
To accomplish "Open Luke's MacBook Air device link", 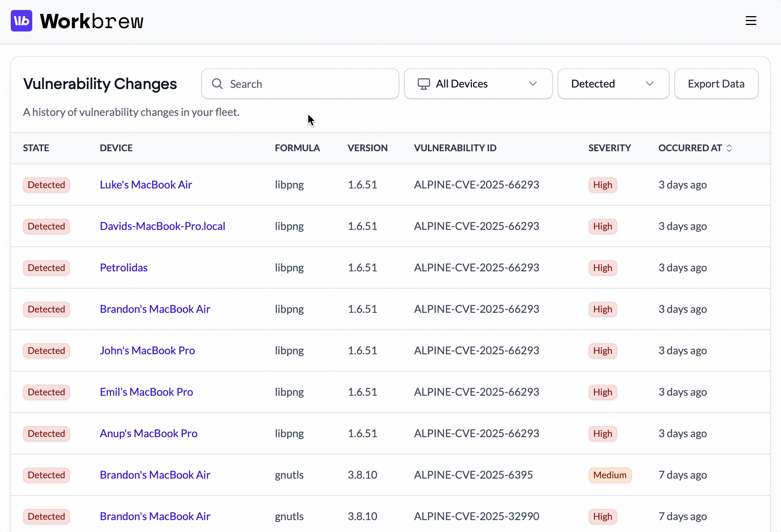I will point(146,185).
